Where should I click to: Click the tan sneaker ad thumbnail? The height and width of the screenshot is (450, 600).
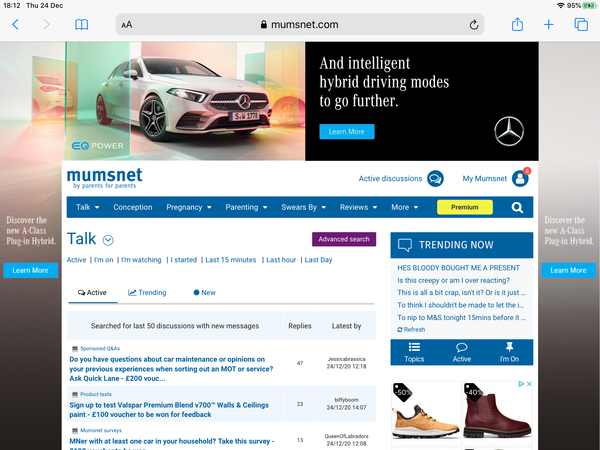click(x=426, y=414)
